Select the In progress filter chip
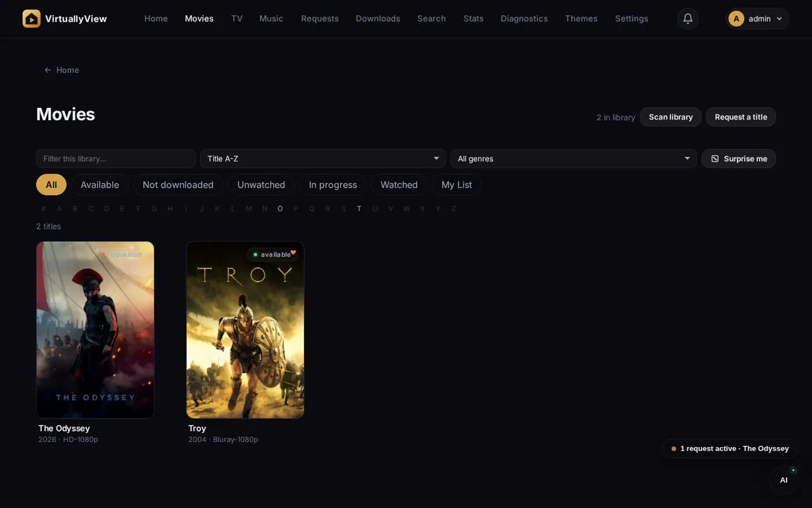 coord(333,185)
